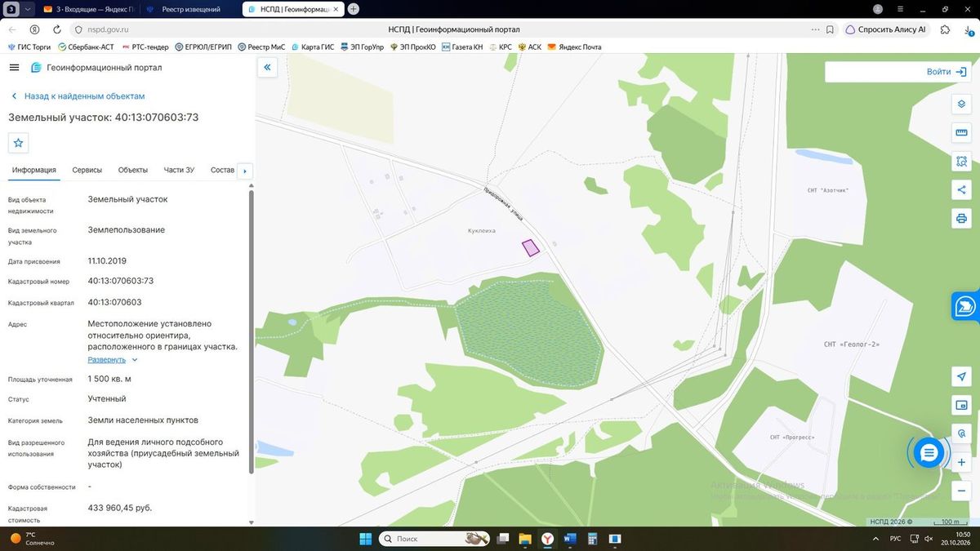Select the search-by-area map tool
The width and height of the screenshot is (980, 551).
(961, 162)
